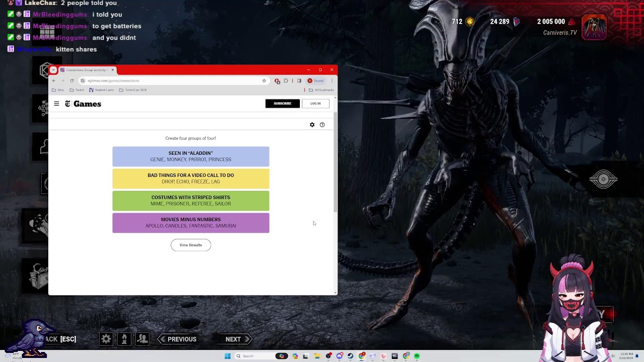Click the Subscribe button
Viewport: 644px width, 362px height.
point(282,104)
